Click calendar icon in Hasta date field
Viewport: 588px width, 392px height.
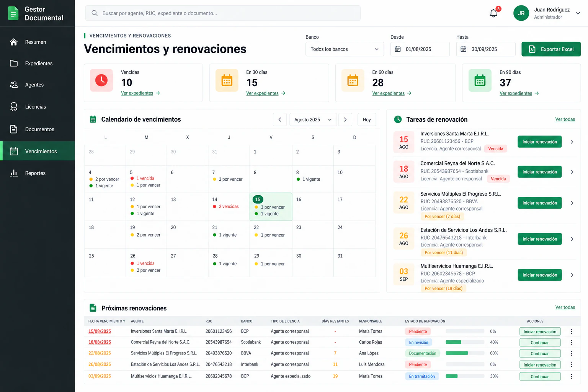pos(464,49)
